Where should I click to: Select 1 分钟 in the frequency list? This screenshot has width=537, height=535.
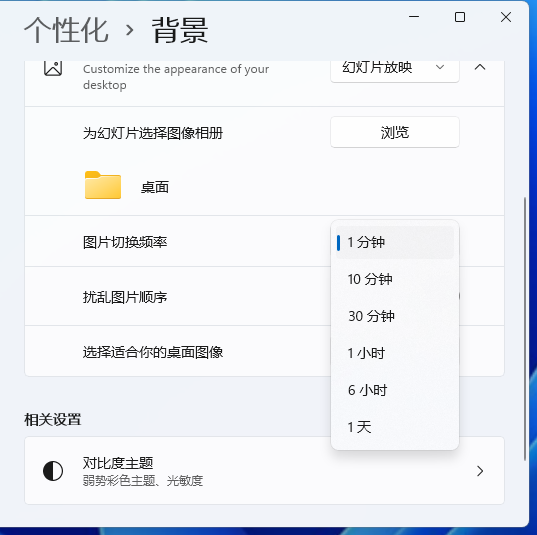(x=395, y=242)
